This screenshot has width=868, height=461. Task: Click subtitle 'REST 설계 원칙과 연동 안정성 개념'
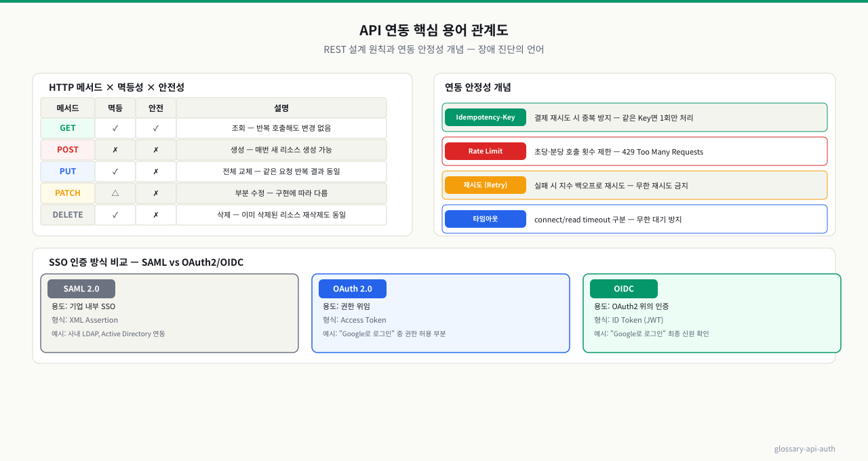coord(394,49)
